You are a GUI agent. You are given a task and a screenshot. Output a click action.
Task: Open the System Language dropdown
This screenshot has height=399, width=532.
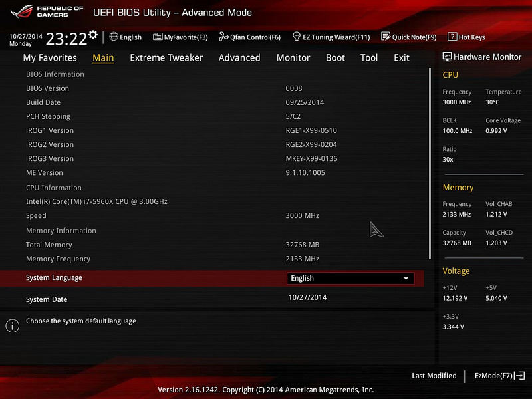pos(350,278)
